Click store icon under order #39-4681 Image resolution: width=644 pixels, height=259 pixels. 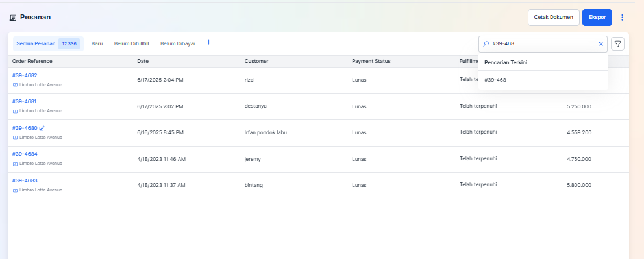point(15,111)
